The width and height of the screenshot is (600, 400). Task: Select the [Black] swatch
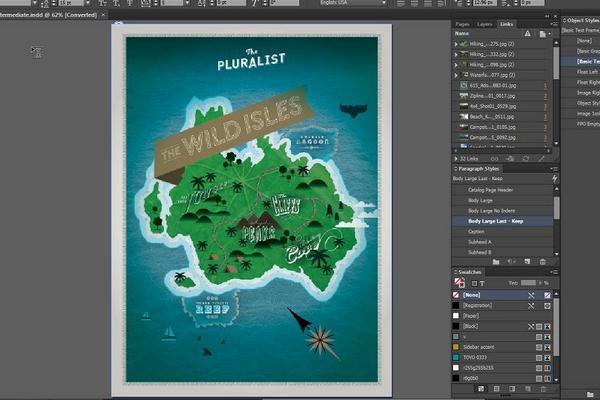[502, 326]
